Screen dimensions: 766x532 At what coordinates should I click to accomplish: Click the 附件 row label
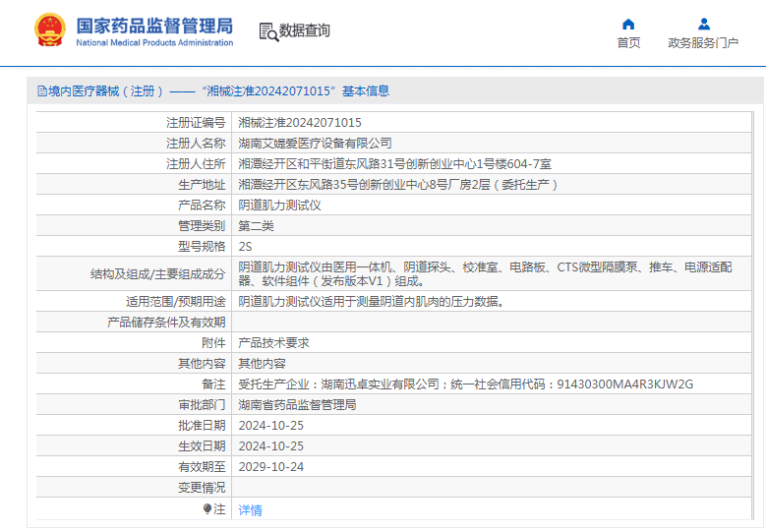coord(213,343)
